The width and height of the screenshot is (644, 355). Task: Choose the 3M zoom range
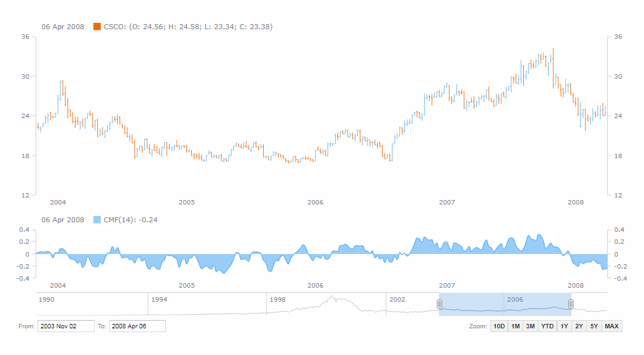tap(530, 326)
